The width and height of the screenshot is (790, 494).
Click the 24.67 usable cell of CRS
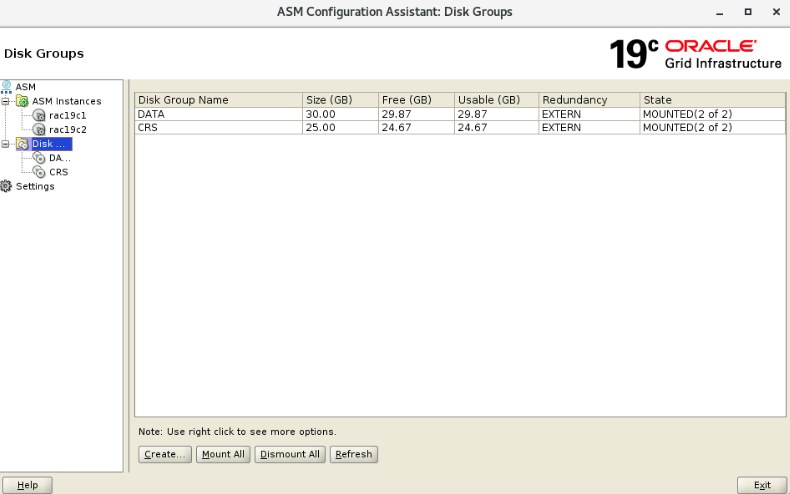(496, 128)
